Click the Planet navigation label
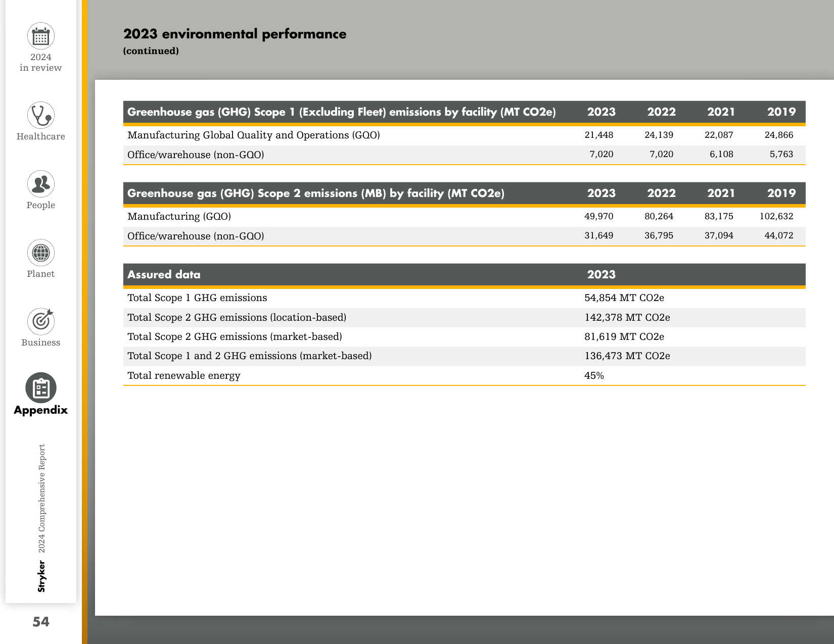Viewport: 834px width, 644px height. click(41, 274)
